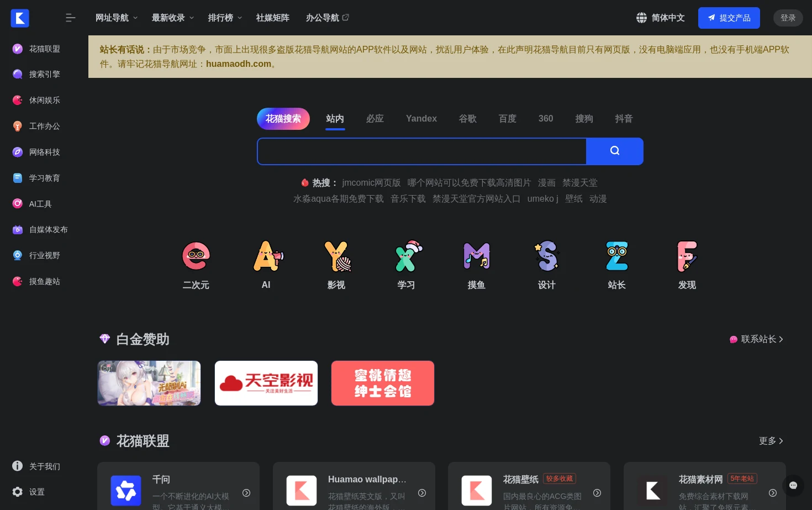The height and width of the screenshot is (510, 812).
Task: Click the arrow on Huamao wallpaper card
Action: (x=422, y=493)
